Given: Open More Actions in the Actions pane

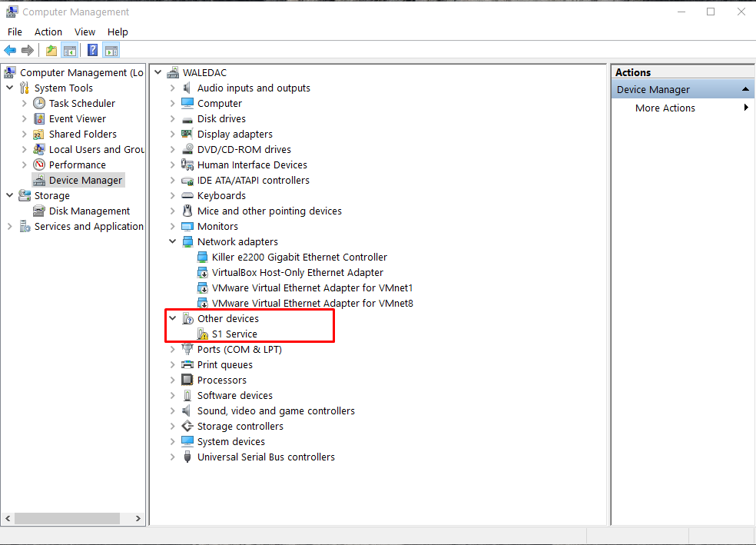Looking at the screenshot, I should 665,108.
